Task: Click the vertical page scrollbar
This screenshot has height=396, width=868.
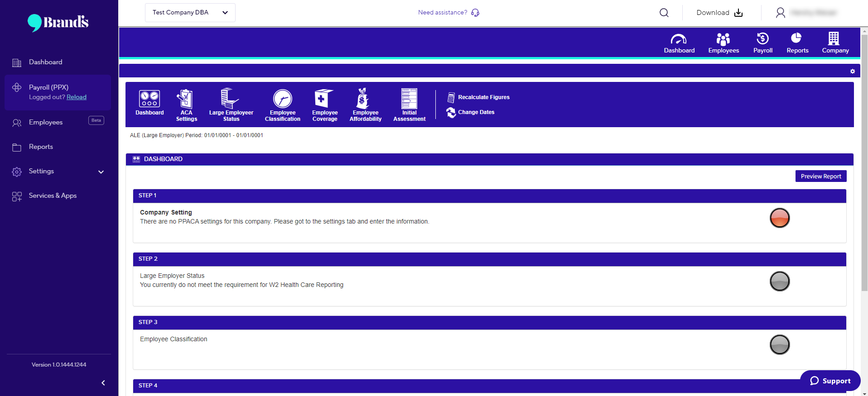Action: click(x=864, y=163)
